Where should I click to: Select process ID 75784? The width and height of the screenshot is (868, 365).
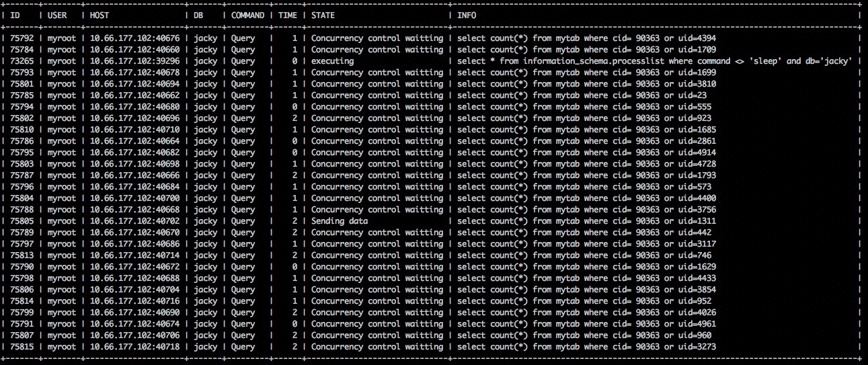click(x=22, y=50)
